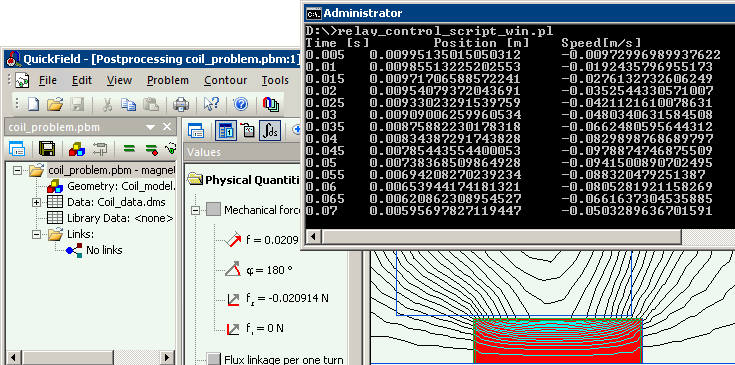Open the Contour menu
The width and height of the screenshot is (735, 365).
tap(225, 80)
